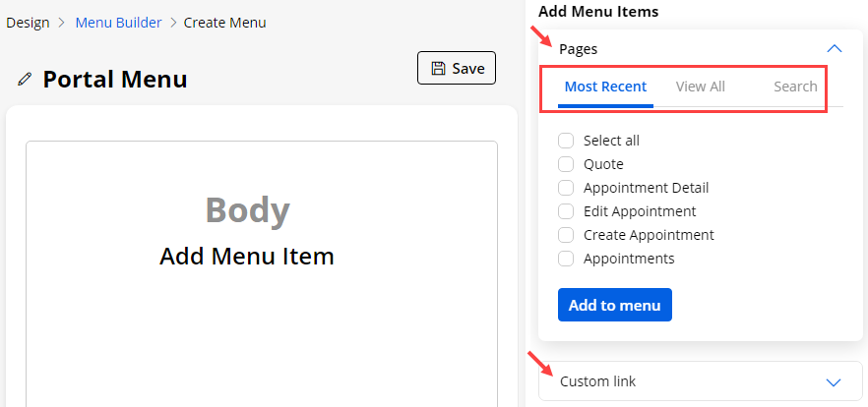Image resolution: width=868 pixels, height=407 pixels.
Task: Click the Portal Menu title
Action: coord(115,79)
